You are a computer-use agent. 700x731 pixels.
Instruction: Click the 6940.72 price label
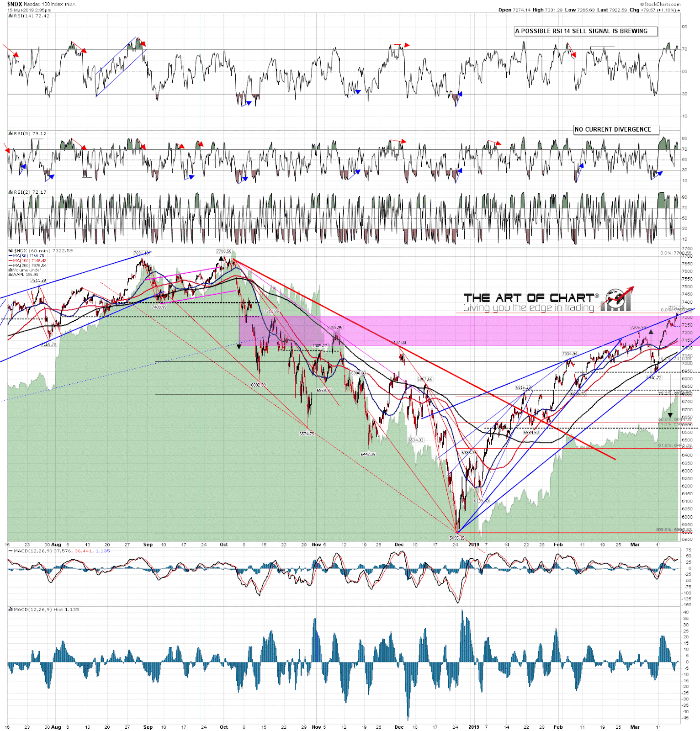(x=654, y=378)
